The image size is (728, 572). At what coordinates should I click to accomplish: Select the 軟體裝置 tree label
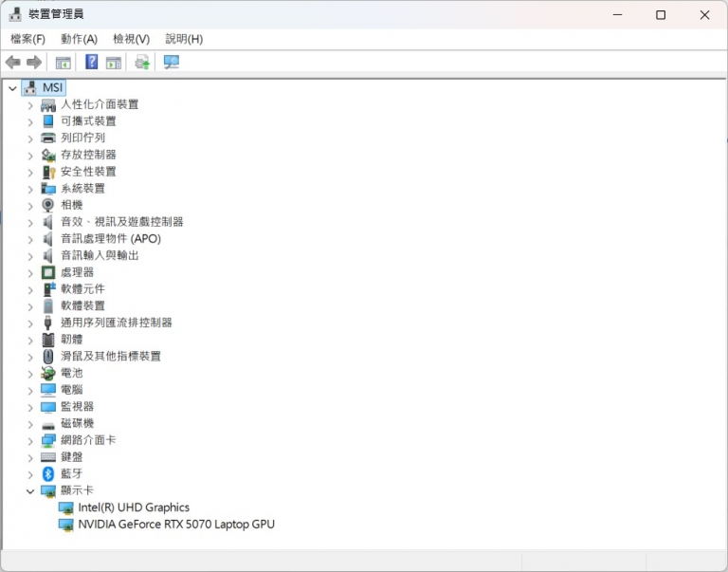(x=82, y=305)
